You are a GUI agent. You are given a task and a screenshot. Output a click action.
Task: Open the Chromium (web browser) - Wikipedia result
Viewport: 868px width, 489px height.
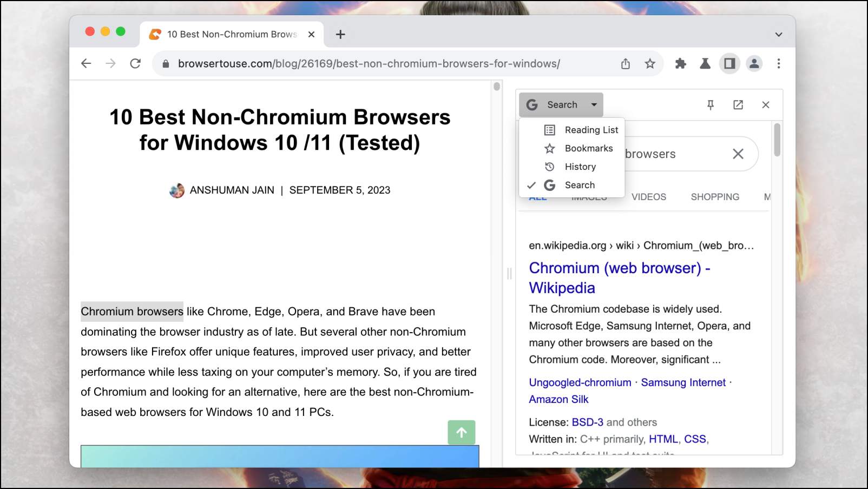(620, 278)
